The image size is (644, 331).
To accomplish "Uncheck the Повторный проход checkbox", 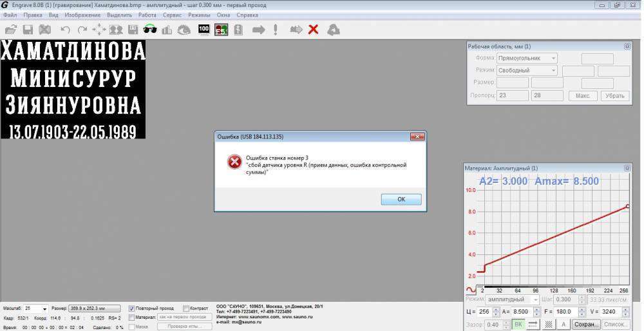I will [132, 308].
